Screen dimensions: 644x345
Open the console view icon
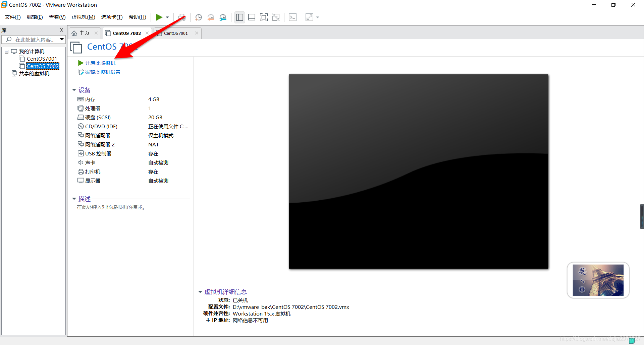(292, 17)
